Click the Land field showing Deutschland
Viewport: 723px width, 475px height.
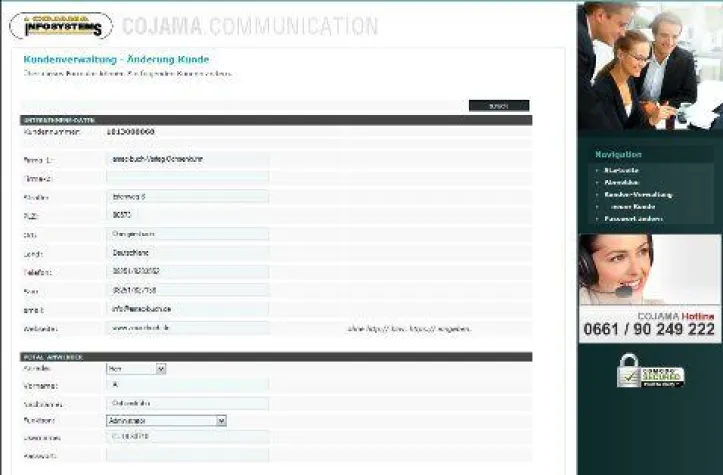[188, 253]
